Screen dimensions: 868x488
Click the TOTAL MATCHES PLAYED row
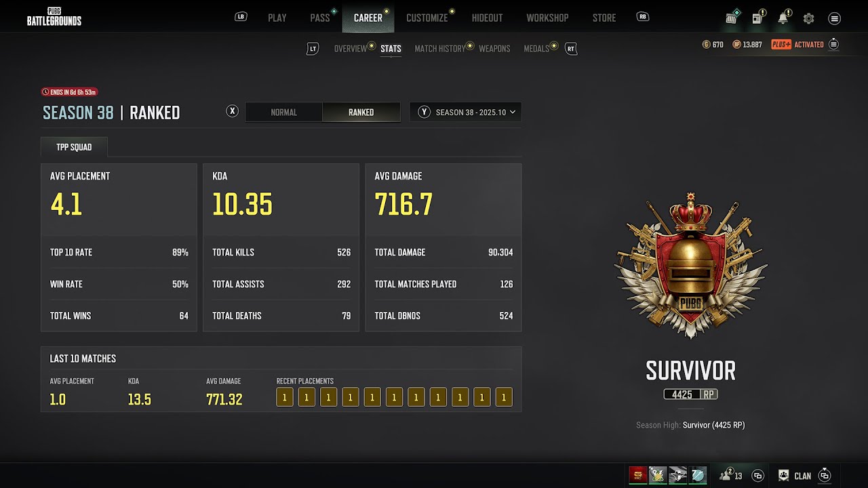443,284
